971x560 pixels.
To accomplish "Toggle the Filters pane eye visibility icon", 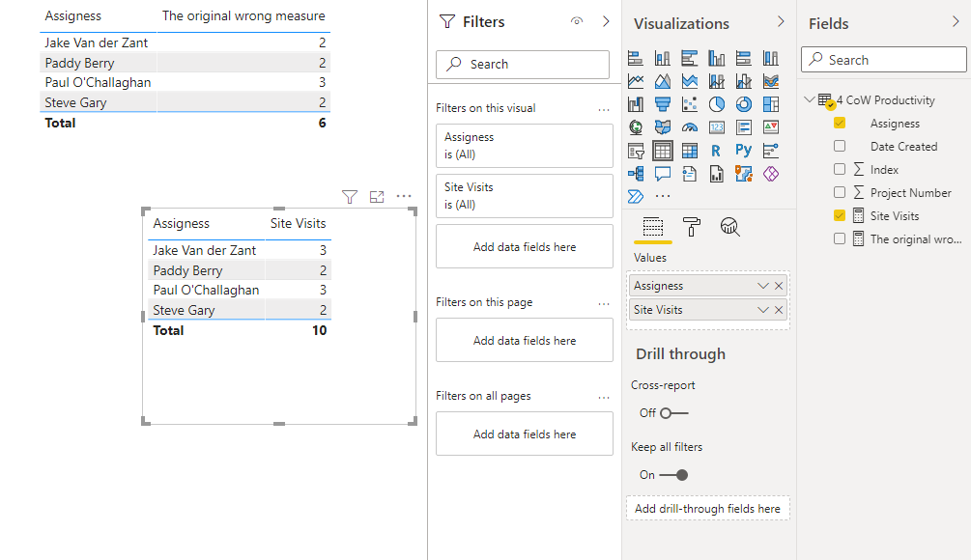I will point(577,21).
